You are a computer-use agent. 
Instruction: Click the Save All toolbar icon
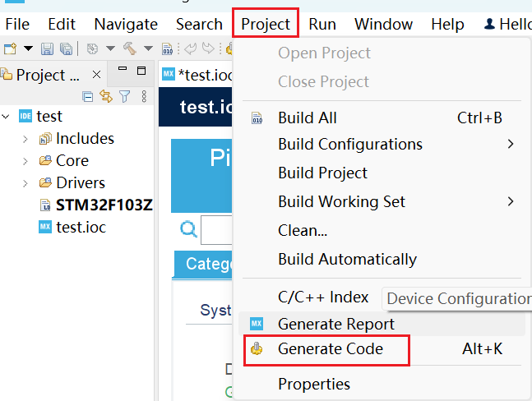pos(66,48)
